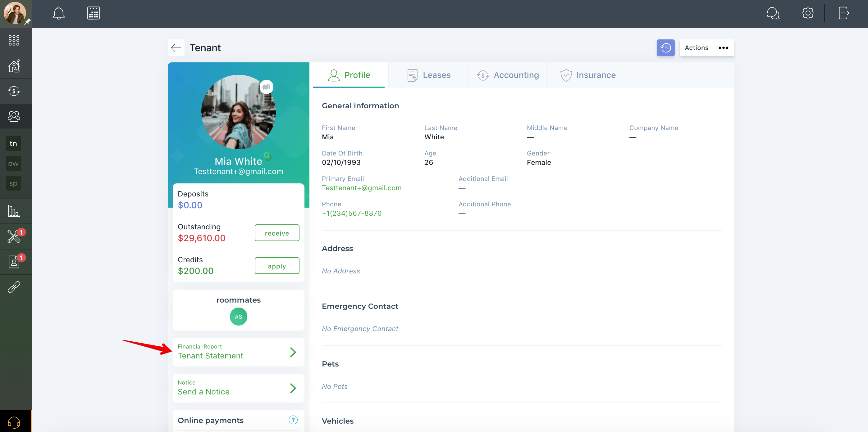
Task: Switch to the Insurance tab
Action: [588, 75]
